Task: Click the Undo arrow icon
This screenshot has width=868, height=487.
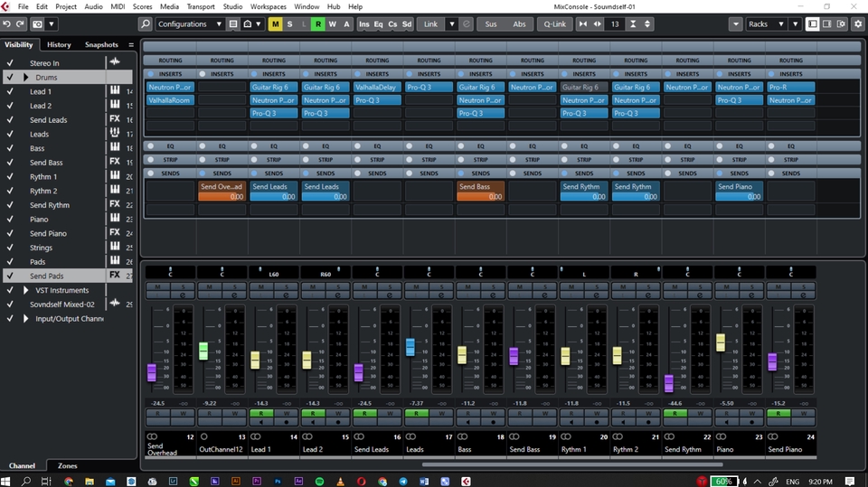Action: pyautogui.click(x=6, y=23)
